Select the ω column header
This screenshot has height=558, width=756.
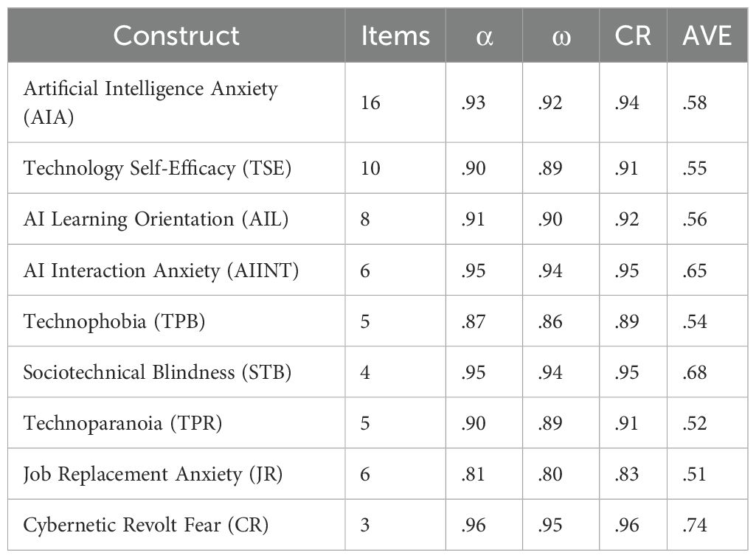point(561,35)
